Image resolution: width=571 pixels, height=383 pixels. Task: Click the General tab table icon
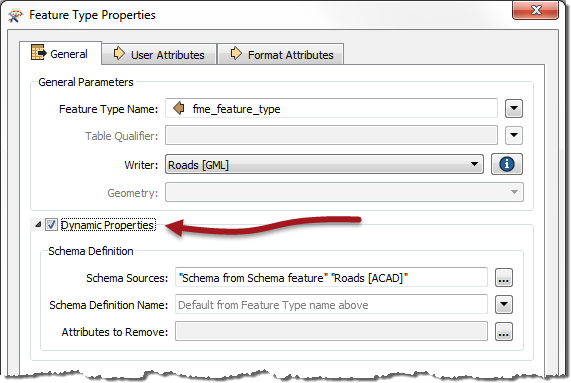(39, 52)
